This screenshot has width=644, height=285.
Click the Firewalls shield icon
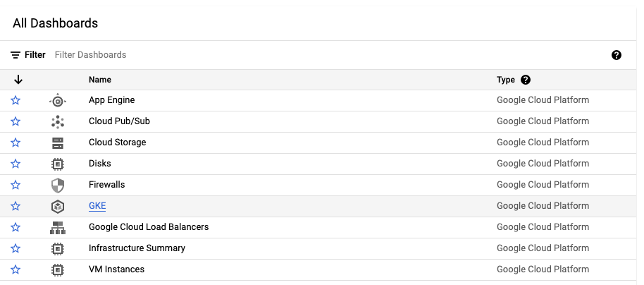coord(58,185)
